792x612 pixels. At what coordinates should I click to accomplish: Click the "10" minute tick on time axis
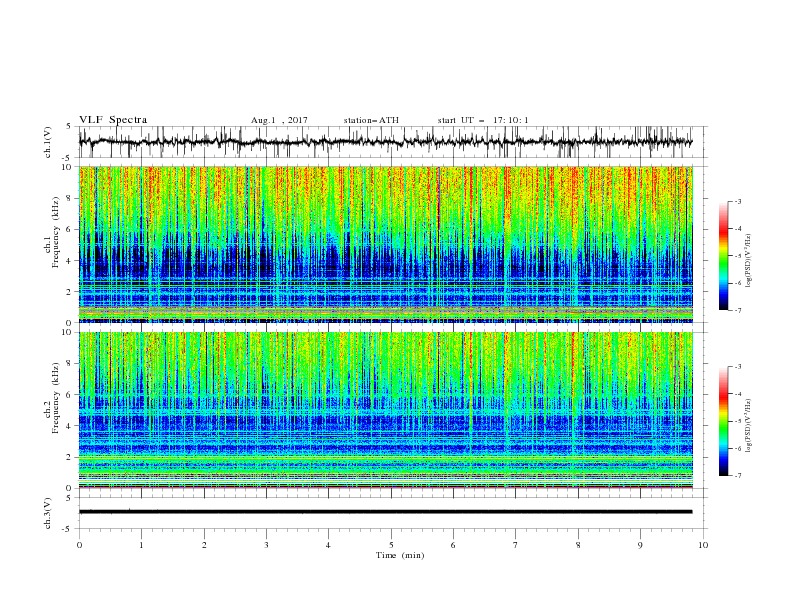click(703, 545)
